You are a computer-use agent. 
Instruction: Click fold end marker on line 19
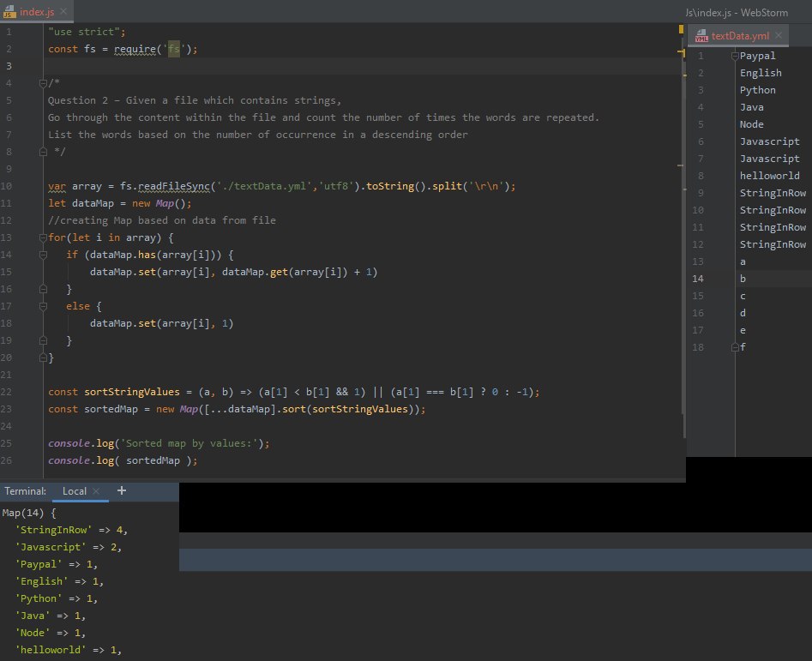click(43, 340)
